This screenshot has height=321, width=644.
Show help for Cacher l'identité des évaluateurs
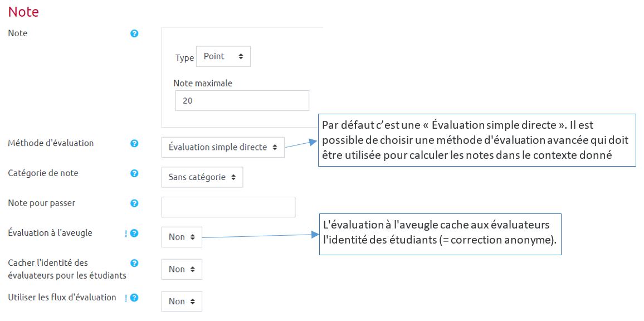coord(134,263)
